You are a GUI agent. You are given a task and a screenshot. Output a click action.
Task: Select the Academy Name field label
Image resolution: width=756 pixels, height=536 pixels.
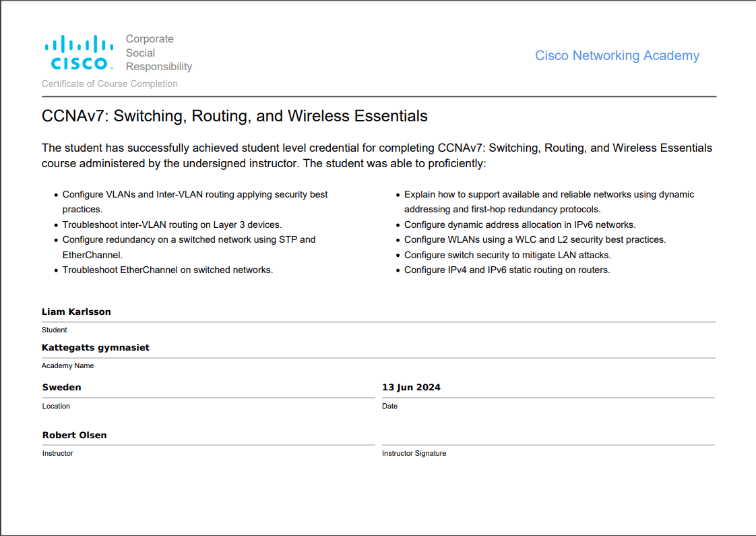click(67, 365)
